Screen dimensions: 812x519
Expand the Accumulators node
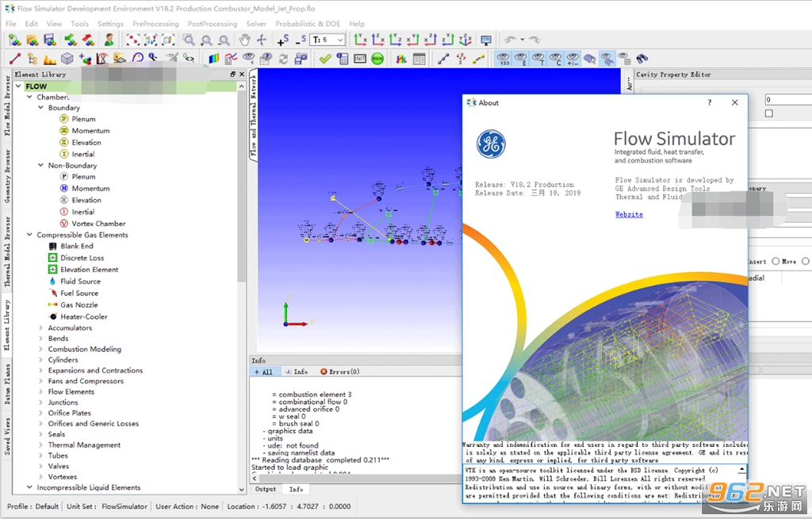pos(41,328)
